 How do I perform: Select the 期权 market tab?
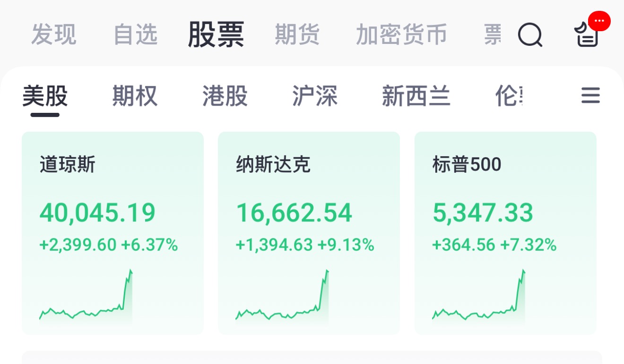135,96
